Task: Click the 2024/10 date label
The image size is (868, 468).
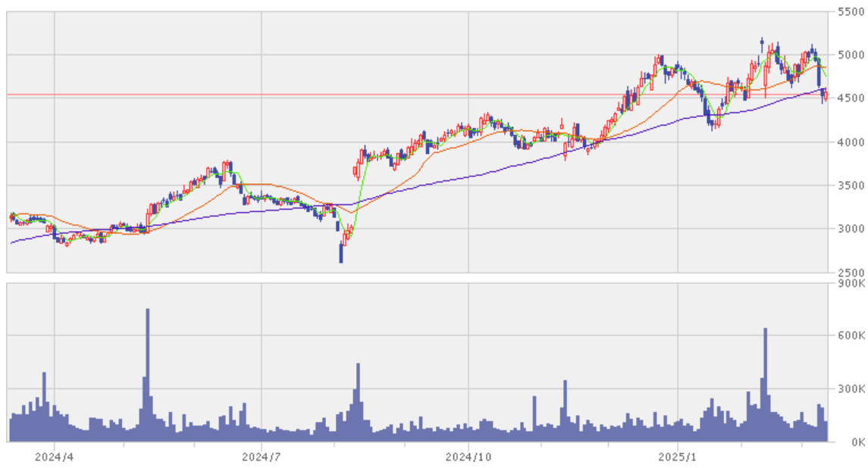Action: pyautogui.click(x=468, y=457)
